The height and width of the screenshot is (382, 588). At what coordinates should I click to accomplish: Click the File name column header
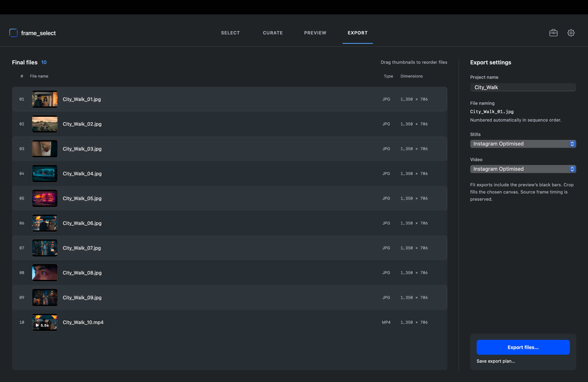pyautogui.click(x=39, y=76)
